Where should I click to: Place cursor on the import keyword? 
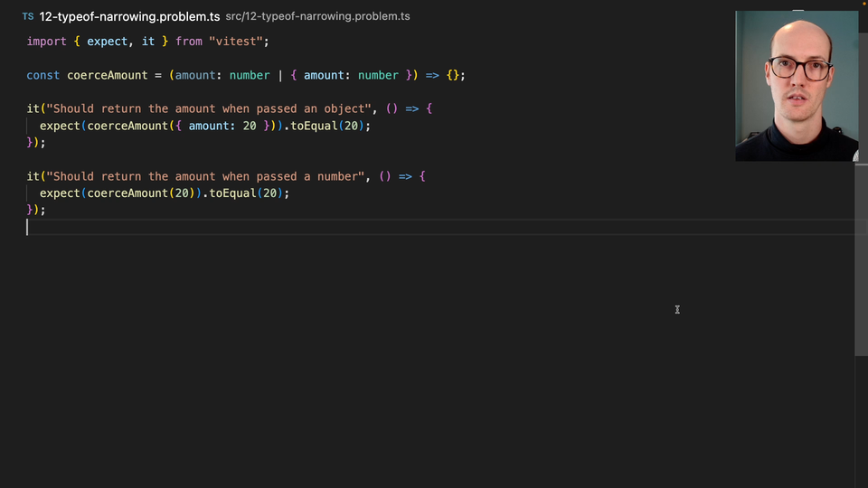(46, 42)
